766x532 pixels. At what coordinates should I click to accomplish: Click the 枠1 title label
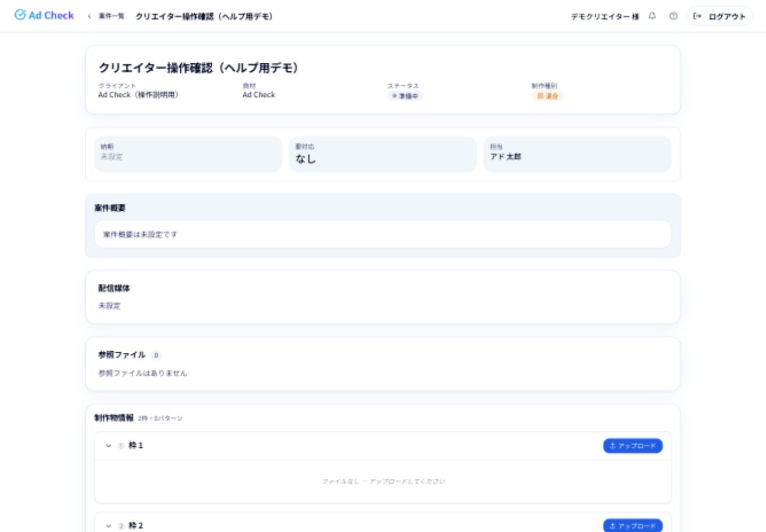136,445
